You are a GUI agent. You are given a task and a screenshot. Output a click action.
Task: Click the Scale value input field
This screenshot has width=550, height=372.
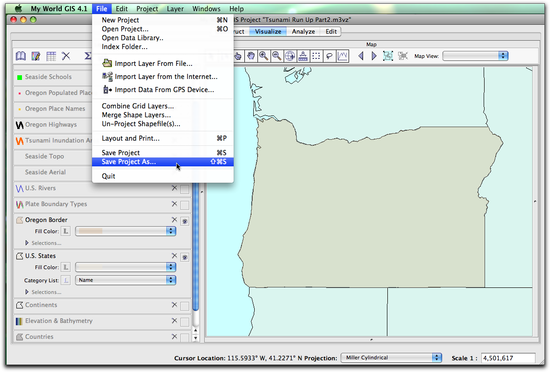pos(508,358)
